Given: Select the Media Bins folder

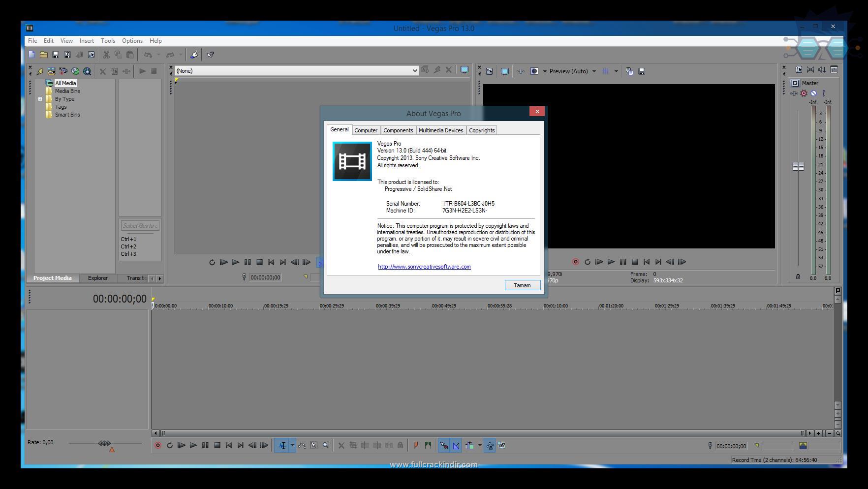Looking at the screenshot, I should [x=67, y=91].
